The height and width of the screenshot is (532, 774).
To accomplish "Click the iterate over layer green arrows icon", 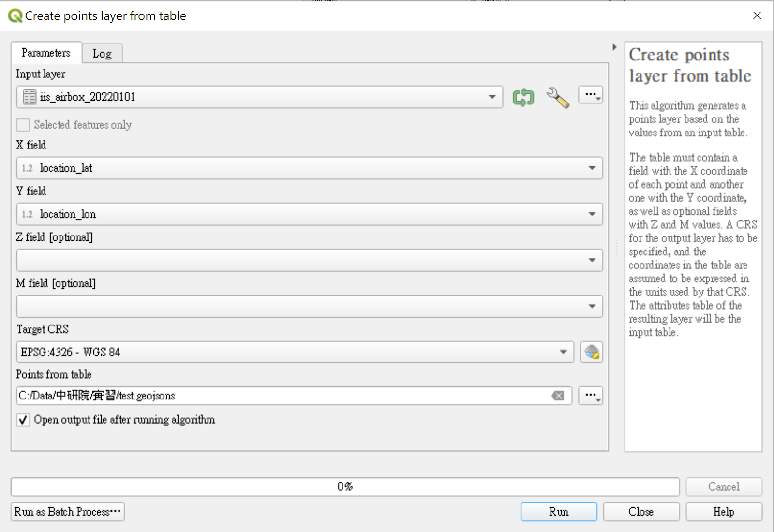I will click(523, 97).
